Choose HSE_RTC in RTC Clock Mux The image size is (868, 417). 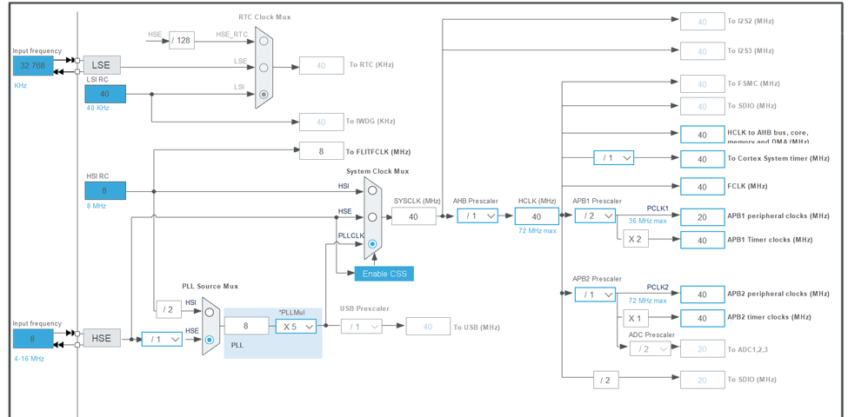point(264,40)
